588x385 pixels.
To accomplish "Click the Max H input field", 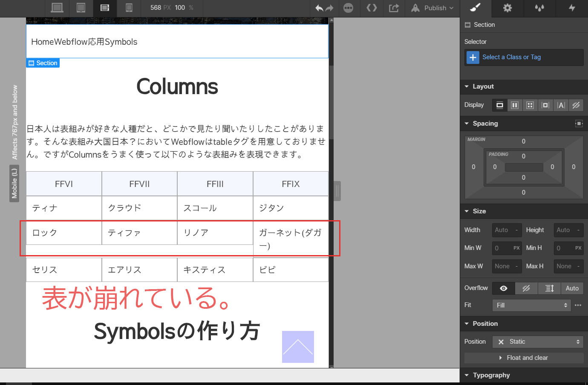I will tap(568, 266).
